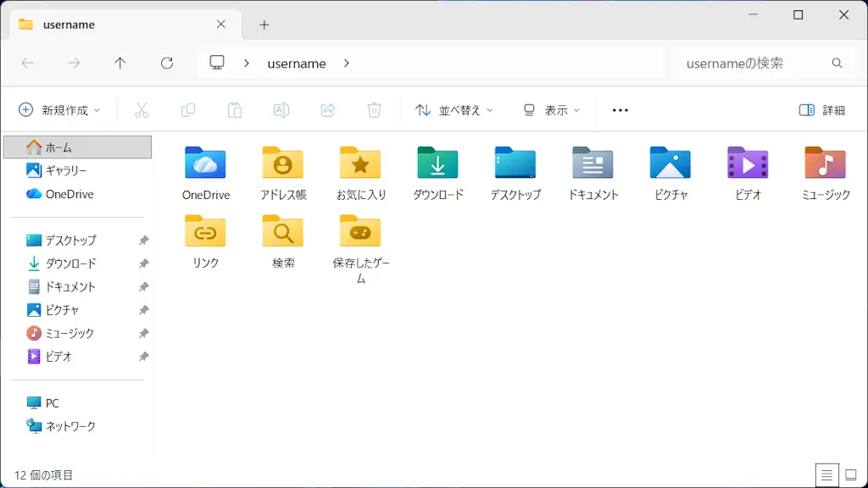Open the ダウンロード folder icon in main pane

[437, 164]
